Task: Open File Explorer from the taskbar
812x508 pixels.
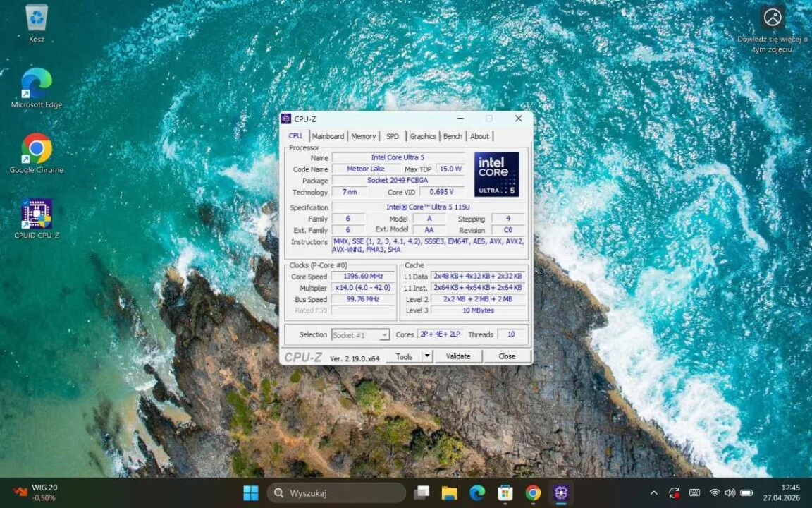Action: point(450,492)
